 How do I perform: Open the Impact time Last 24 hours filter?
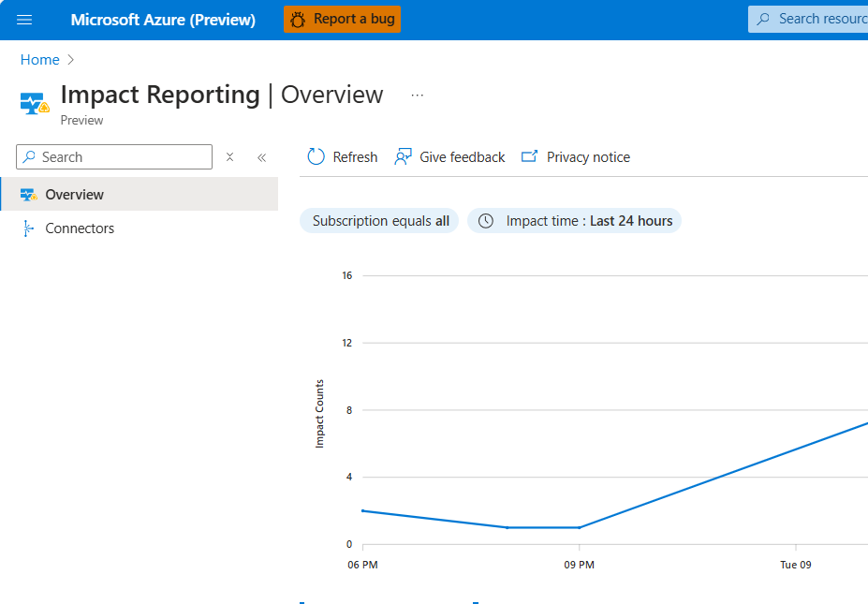[574, 220]
